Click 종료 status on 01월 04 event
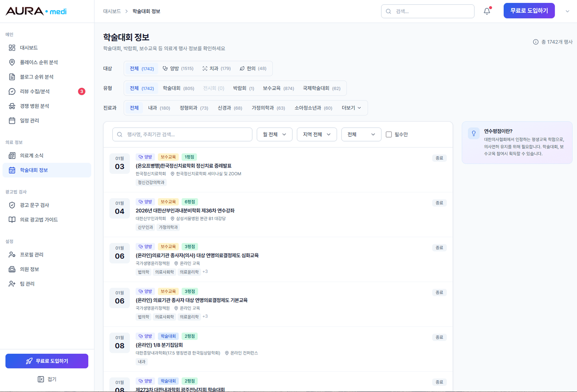577x392 pixels. pyautogui.click(x=439, y=203)
